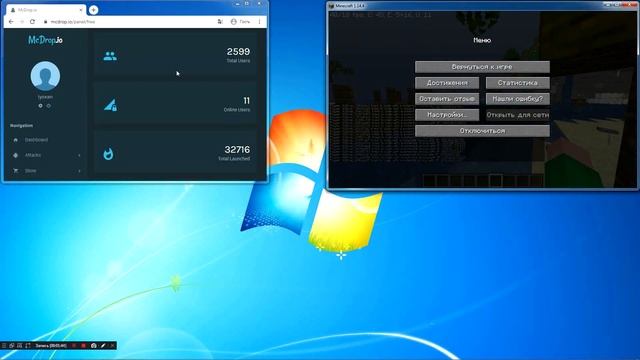This screenshot has height=360, width=640.
Task: Click "Вернуться к игре" in Minecraft menu
Action: pyautogui.click(x=482, y=67)
